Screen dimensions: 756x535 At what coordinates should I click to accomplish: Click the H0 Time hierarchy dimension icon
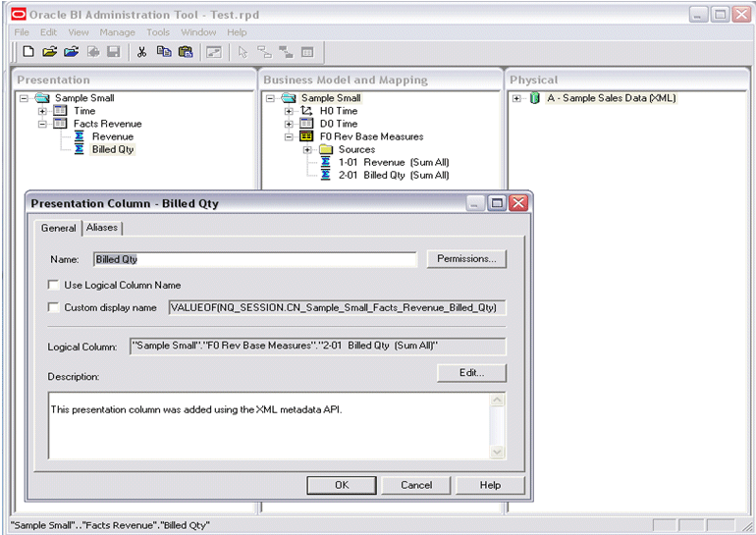click(x=306, y=111)
